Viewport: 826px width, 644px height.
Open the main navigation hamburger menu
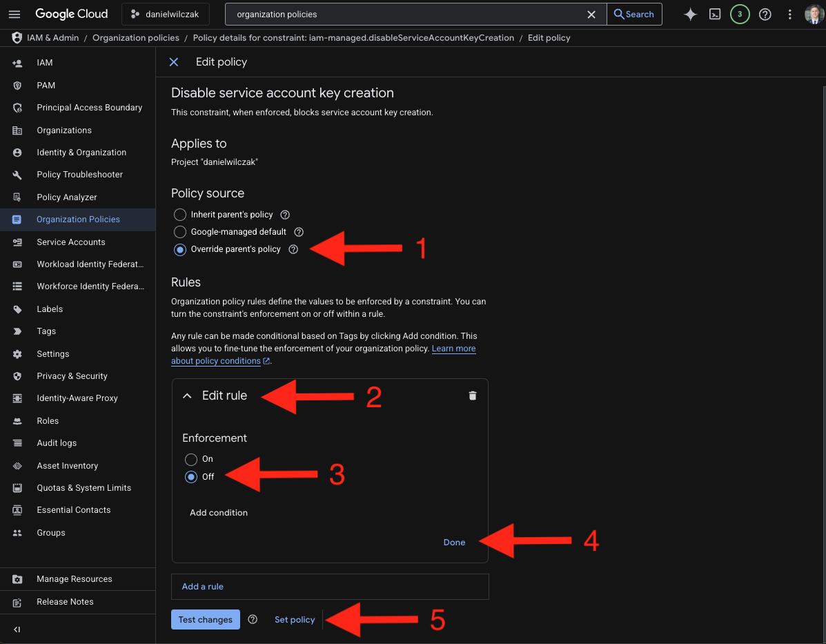[x=15, y=14]
